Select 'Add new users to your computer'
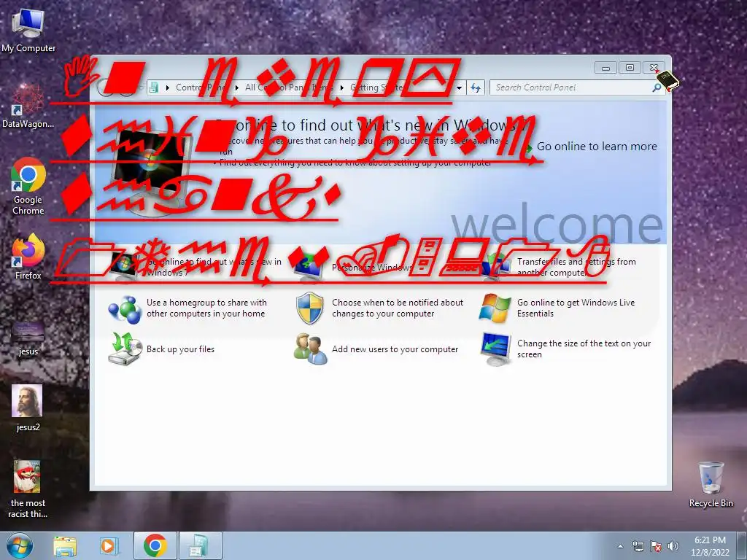Viewport: 747px width, 560px height. (395, 349)
